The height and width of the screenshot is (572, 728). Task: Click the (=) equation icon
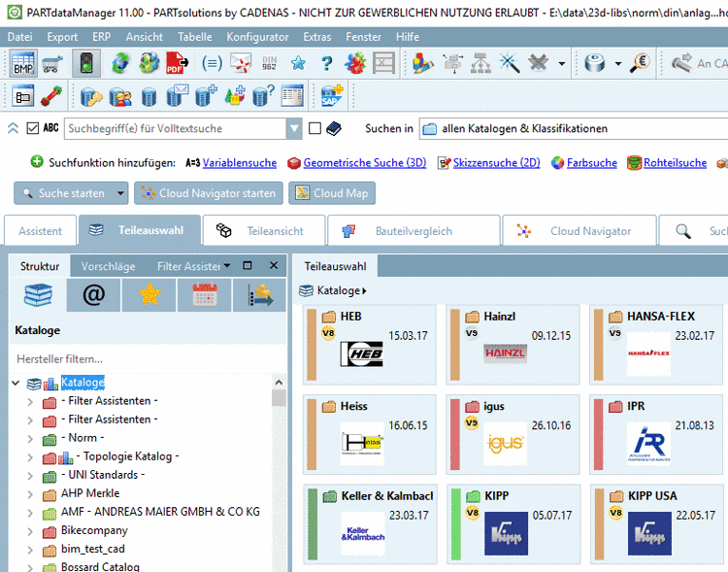point(212,63)
